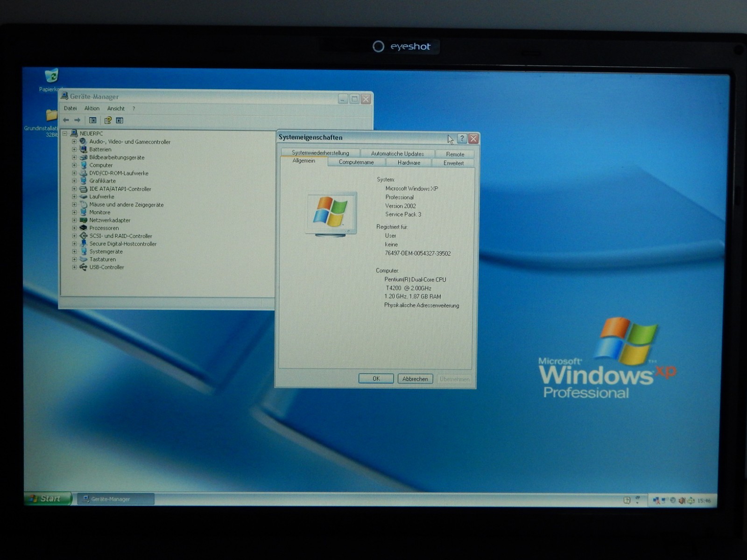Select the Allgemein tab
Image resolution: width=747 pixels, height=560 pixels.
pyautogui.click(x=303, y=161)
